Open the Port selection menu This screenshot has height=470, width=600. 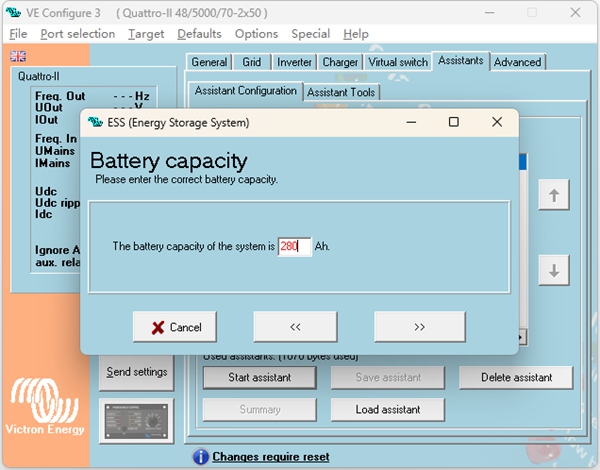point(78,34)
